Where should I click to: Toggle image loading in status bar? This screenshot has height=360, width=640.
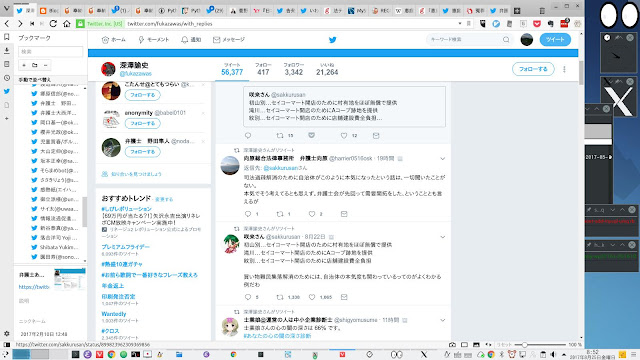476,344
